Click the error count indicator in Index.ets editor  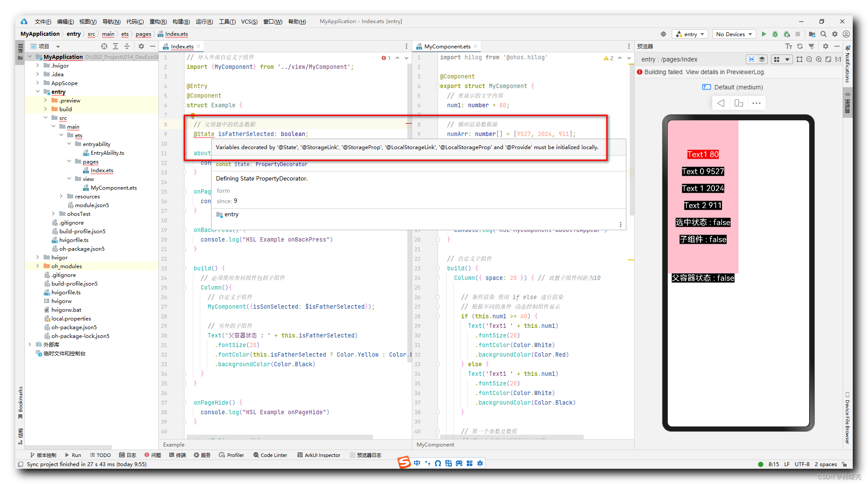pyautogui.click(x=386, y=58)
